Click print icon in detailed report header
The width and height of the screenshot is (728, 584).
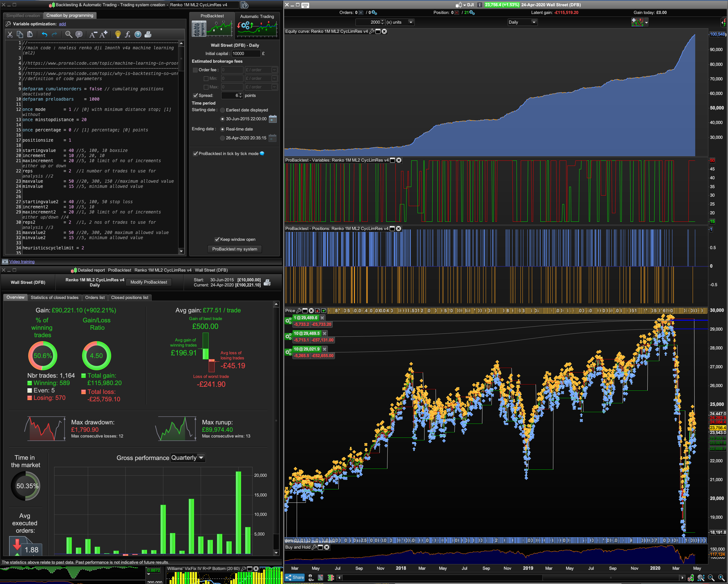pos(267,282)
